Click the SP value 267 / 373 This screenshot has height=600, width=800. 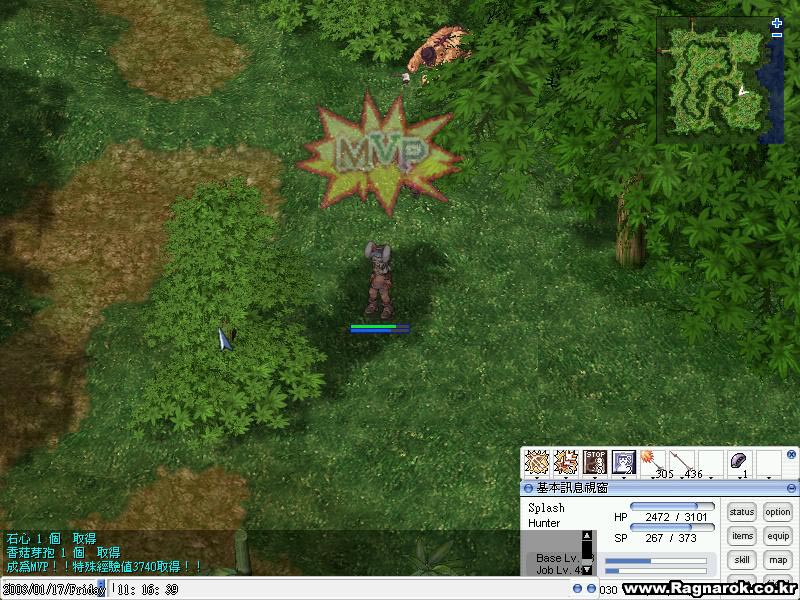tap(670, 538)
